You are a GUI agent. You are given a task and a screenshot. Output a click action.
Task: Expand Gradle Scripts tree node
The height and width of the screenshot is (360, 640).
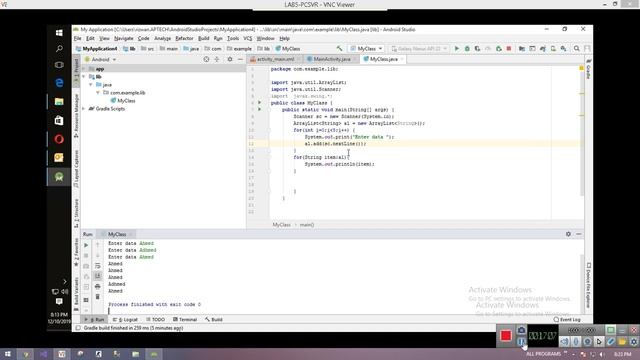tap(84, 109)
